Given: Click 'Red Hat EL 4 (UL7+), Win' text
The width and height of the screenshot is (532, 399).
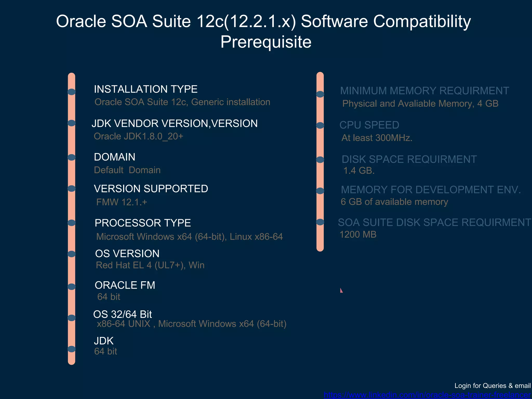Looking at the screenshot, I should (150, 265).
